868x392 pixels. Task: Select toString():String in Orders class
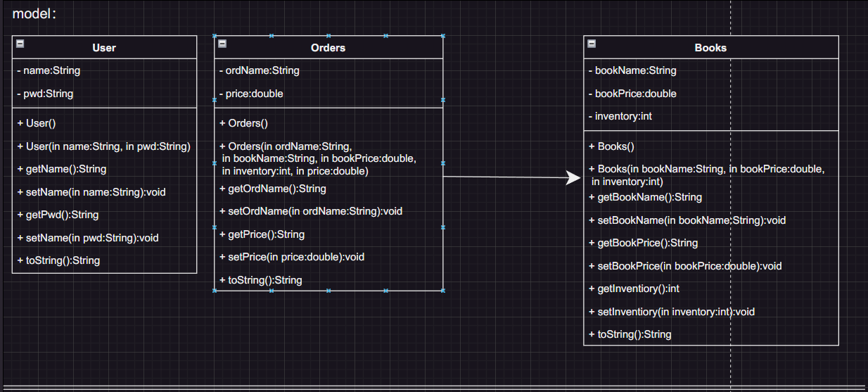[260, 280]
